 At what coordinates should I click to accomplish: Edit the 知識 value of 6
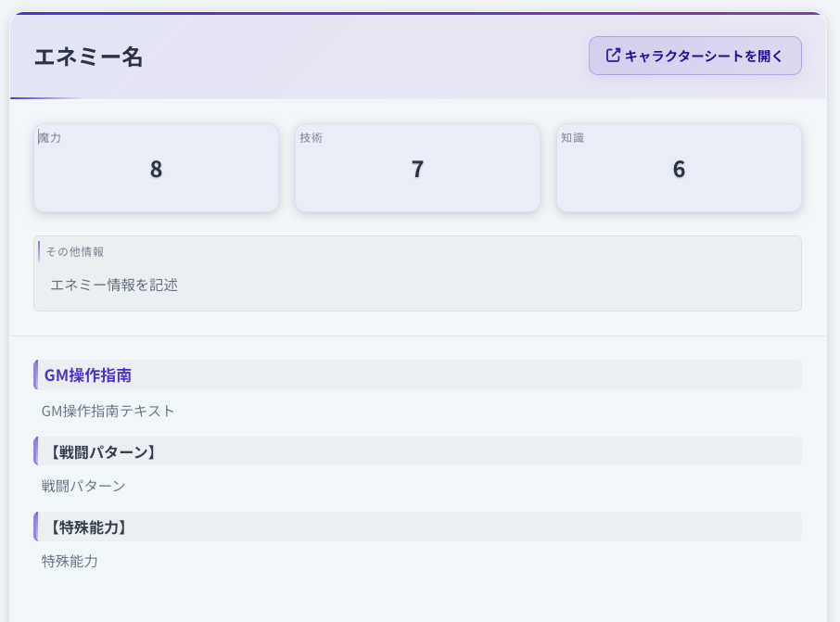(679, 170)
